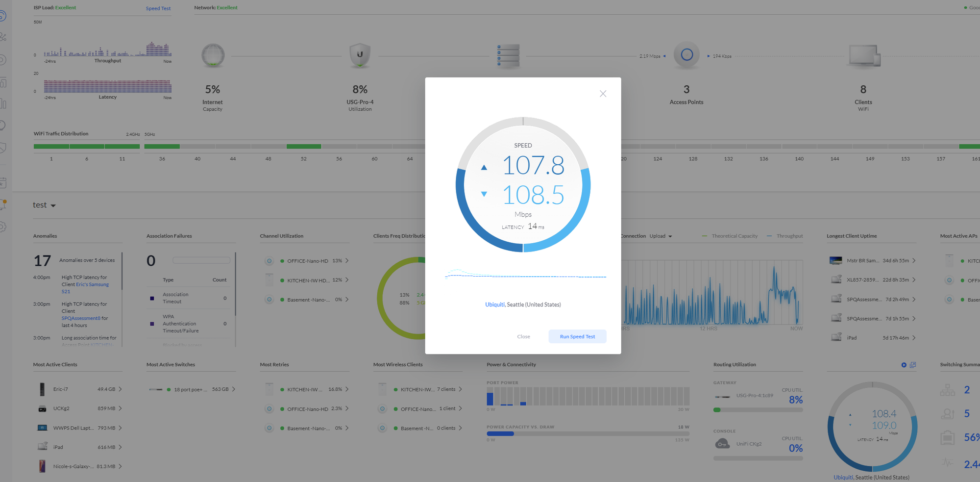Click the channel 36 WiFi traffic bar
980x482 pixels.
click(x=162, y=147)
